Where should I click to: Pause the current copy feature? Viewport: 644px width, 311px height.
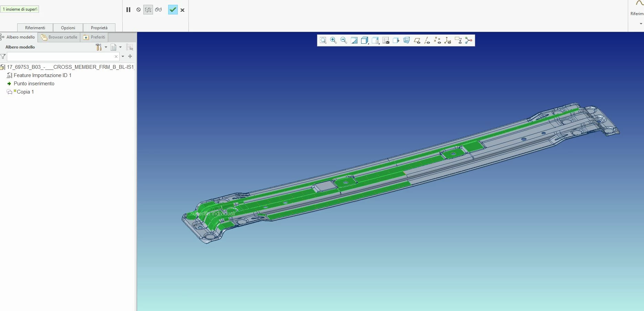click(128, 10)
